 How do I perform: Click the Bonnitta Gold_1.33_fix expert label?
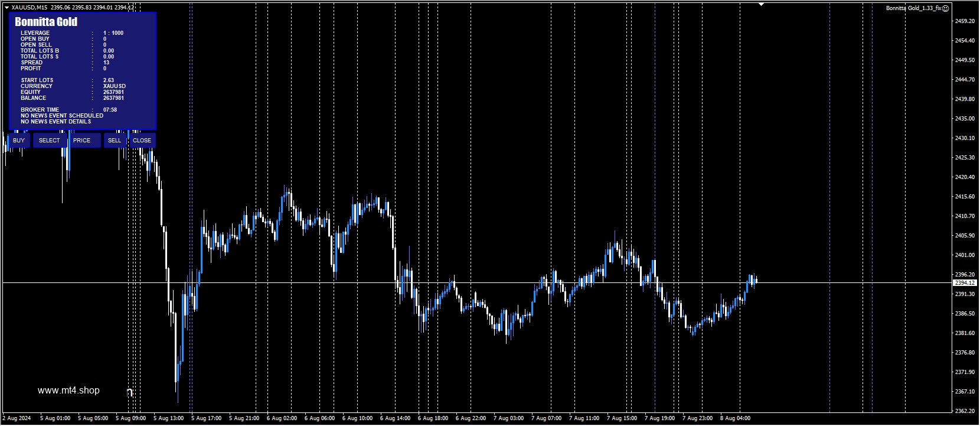tap(914, 8)
